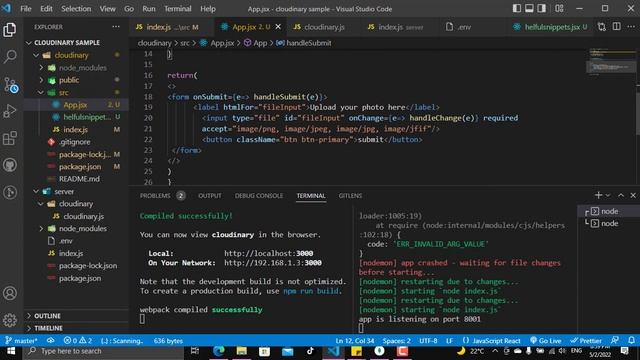Show the Output panel tab
Screen dimensions: 640x360
(x=210, y=196)
